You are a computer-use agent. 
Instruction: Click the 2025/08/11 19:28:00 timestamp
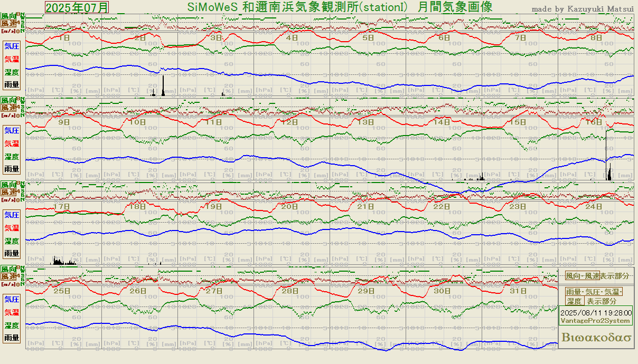pyautogui.click(x=596, y=312)
